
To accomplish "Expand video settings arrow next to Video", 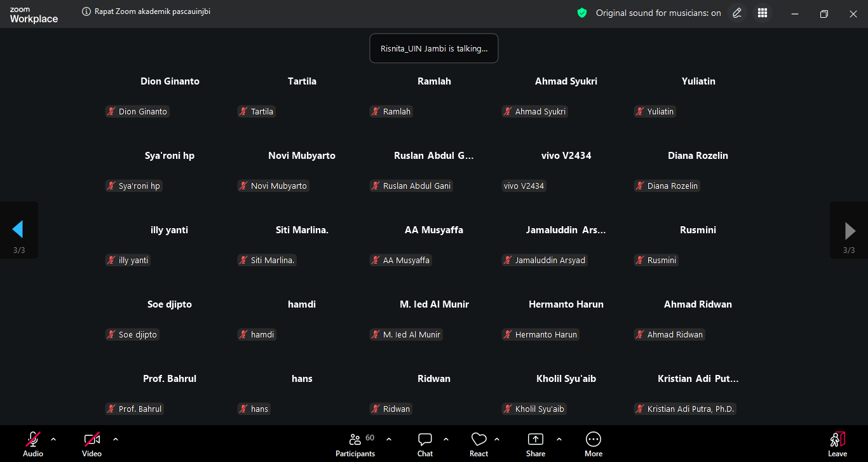I will pyautogui.click(x=116, y=439).
